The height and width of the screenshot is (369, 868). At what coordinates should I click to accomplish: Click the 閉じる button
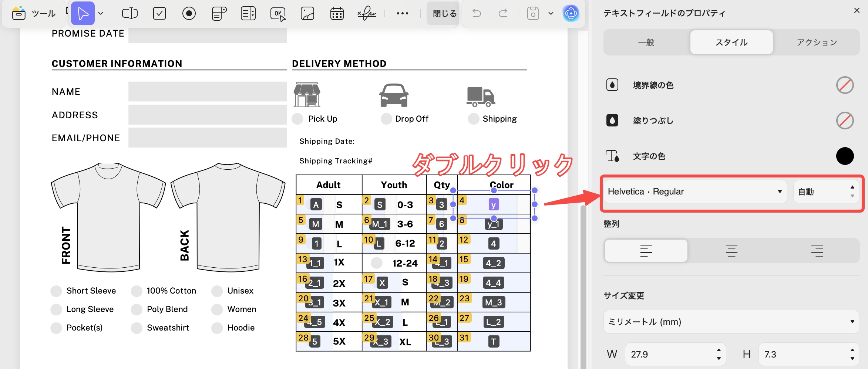[444, 14]
